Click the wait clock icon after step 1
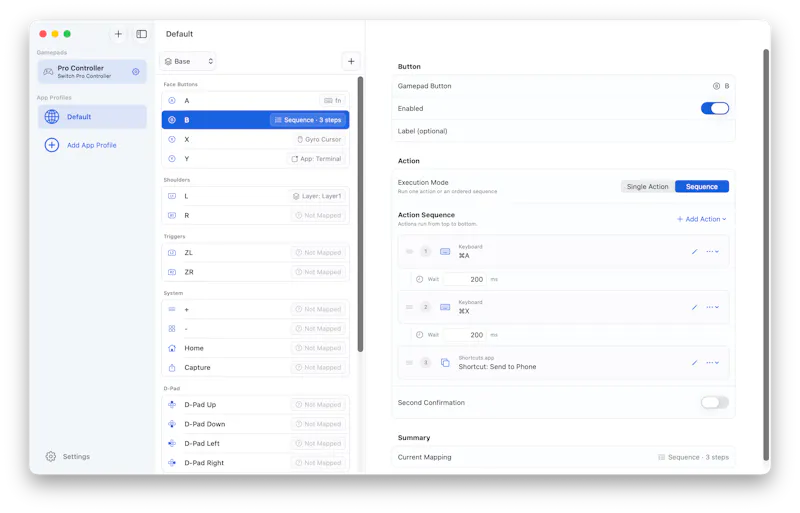 tap(419, 280)
